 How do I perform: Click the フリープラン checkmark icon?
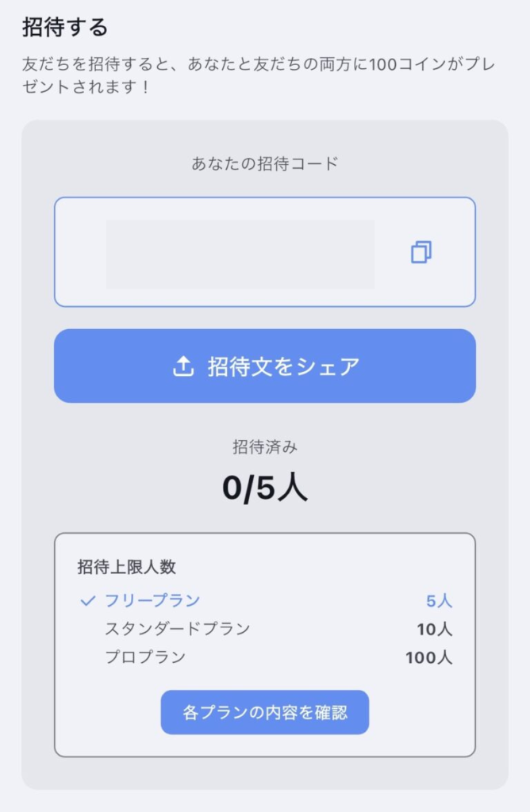pos(88,601)
